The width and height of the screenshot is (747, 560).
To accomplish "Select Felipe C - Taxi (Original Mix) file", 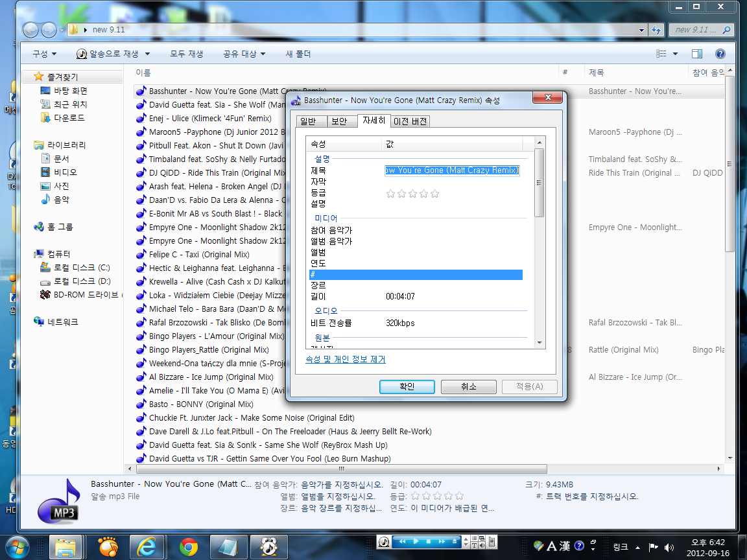I will click(199, 255).
